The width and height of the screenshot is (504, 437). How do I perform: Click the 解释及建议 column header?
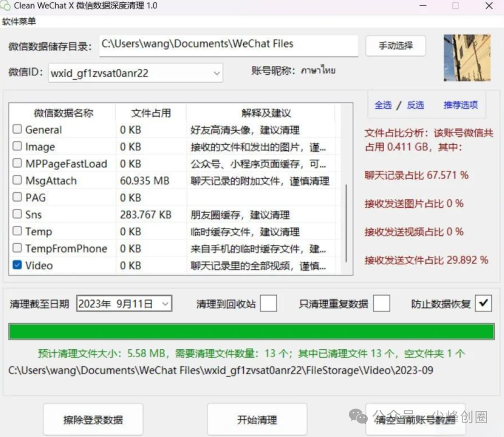coord(266,113)
